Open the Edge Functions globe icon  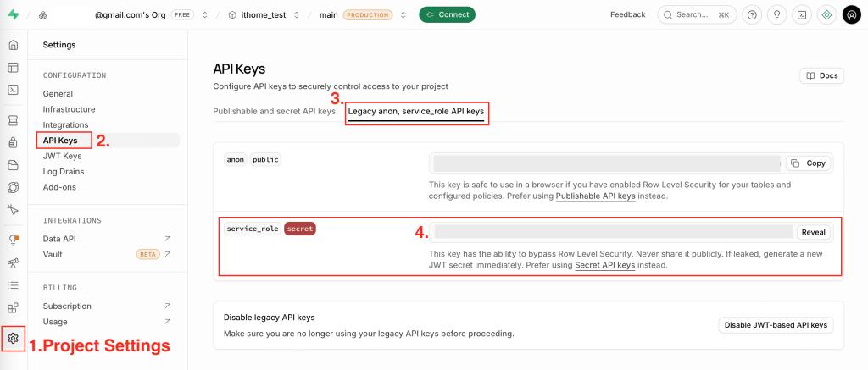point(14,187)
